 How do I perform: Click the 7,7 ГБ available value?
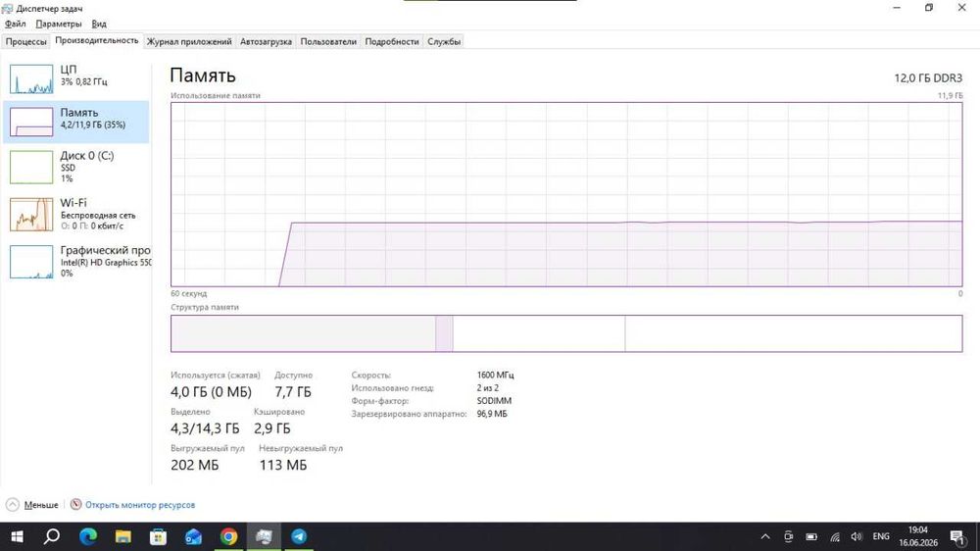[x=292, y=392]
